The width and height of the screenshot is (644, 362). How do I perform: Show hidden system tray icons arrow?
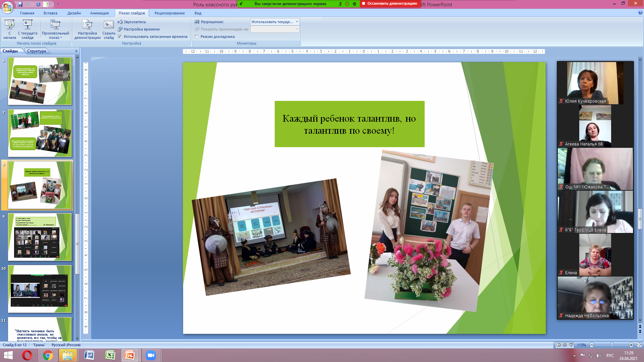[574, 356]
